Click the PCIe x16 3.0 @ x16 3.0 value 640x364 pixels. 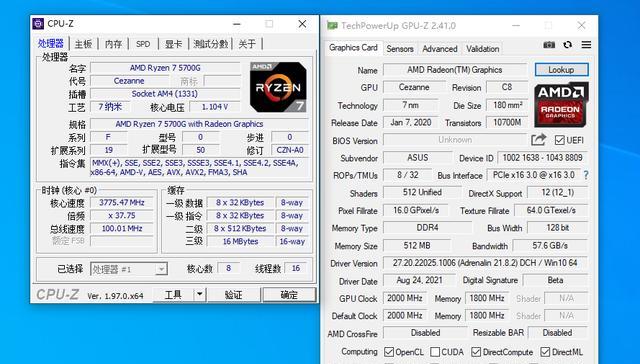tap(533, 175)
